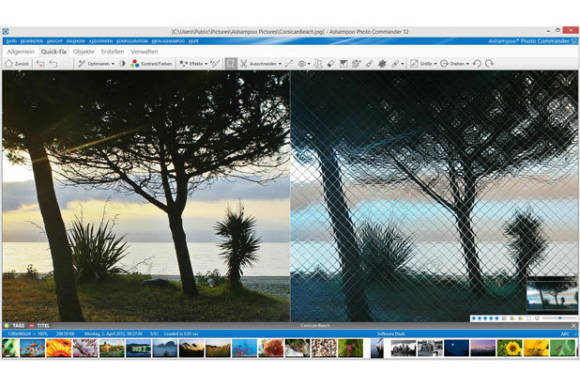Viewport: 580px width, 388px height.
Task: Click the undo-all icon with red X
Action: (x=40, y=64)
